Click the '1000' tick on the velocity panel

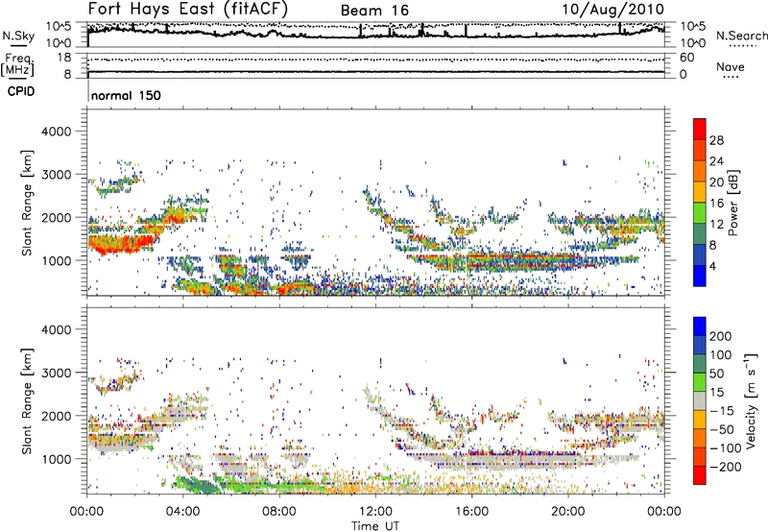tap(57, 459)
